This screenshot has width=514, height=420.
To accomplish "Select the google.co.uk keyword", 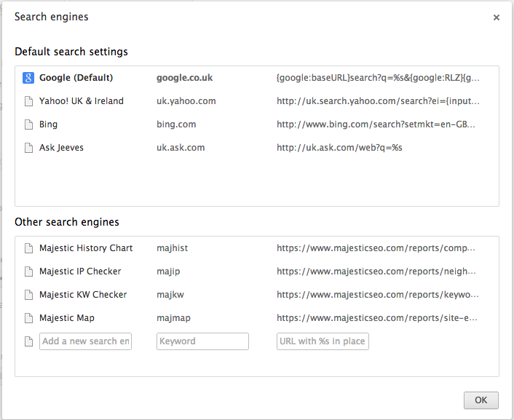I will pos(184,78).
